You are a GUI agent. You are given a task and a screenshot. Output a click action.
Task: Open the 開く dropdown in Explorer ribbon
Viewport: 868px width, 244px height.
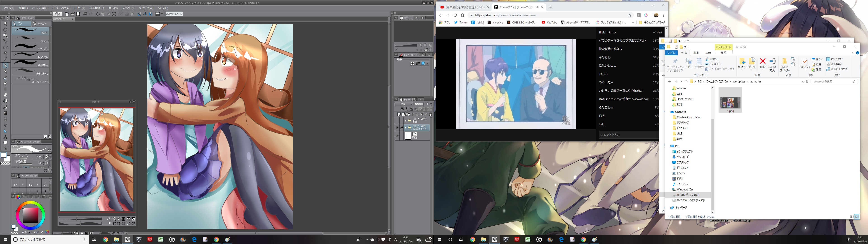[817, 59]
